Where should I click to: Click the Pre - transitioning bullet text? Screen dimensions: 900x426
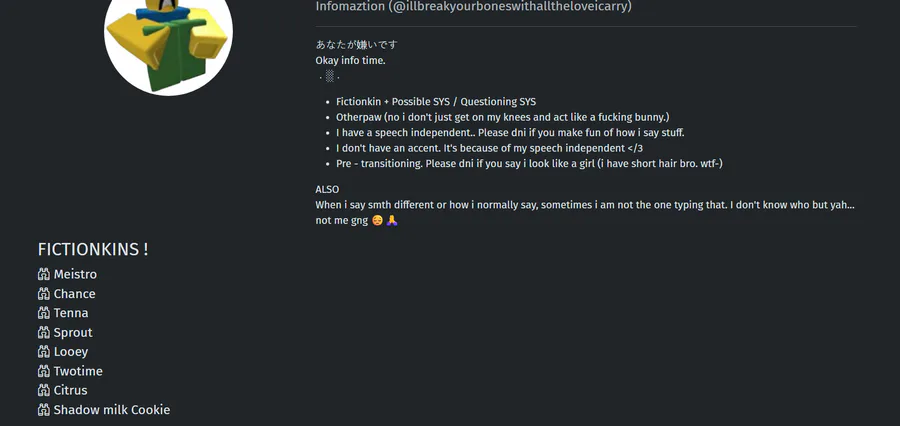[529, 163]
